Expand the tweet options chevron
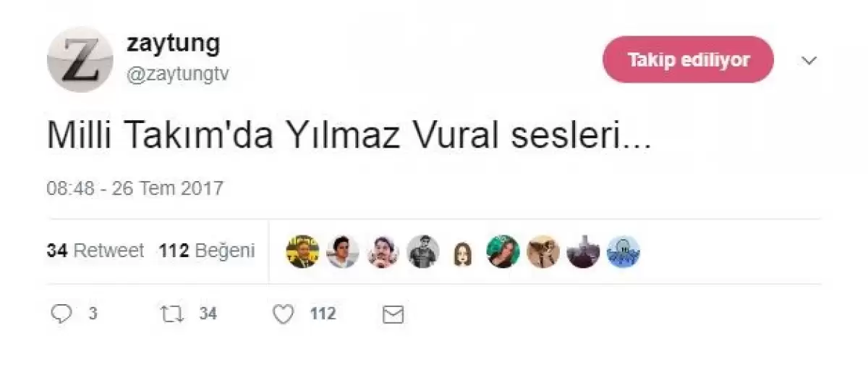868x365 pixels. coord(809,60)
